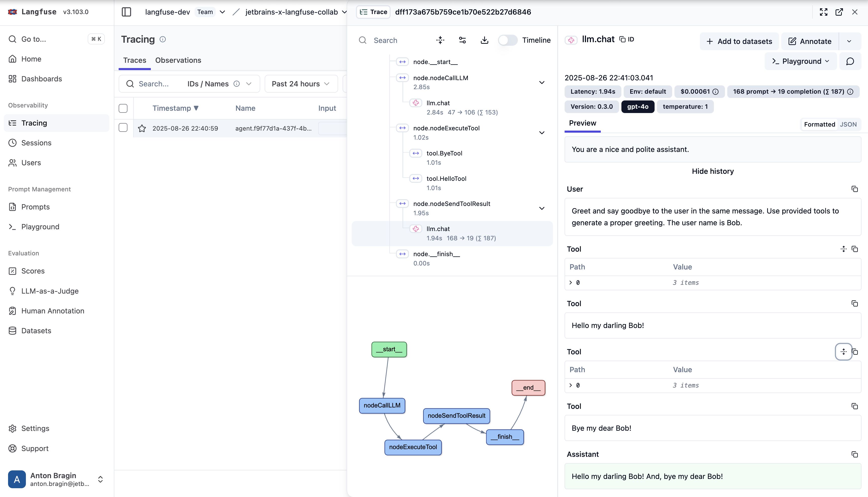Screen dimensions: 868x497
Task: Star the agent trace row
Action: tap(142, 128)
